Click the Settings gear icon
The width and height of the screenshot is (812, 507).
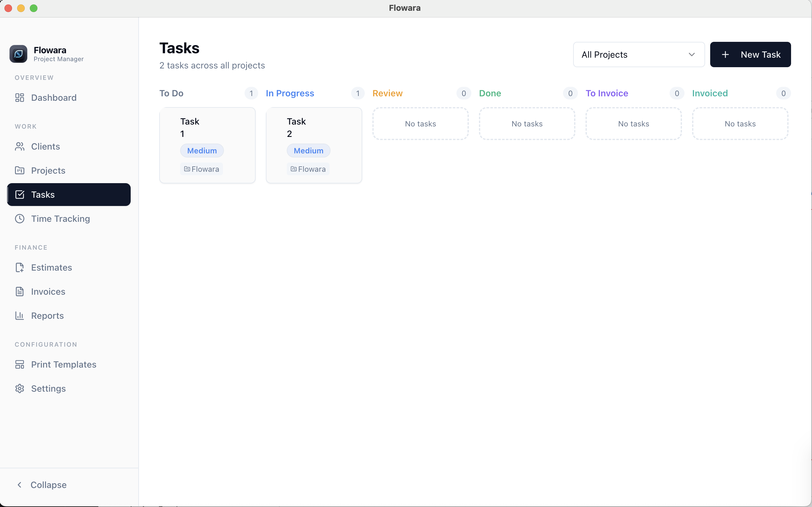(x=19, y=388)
